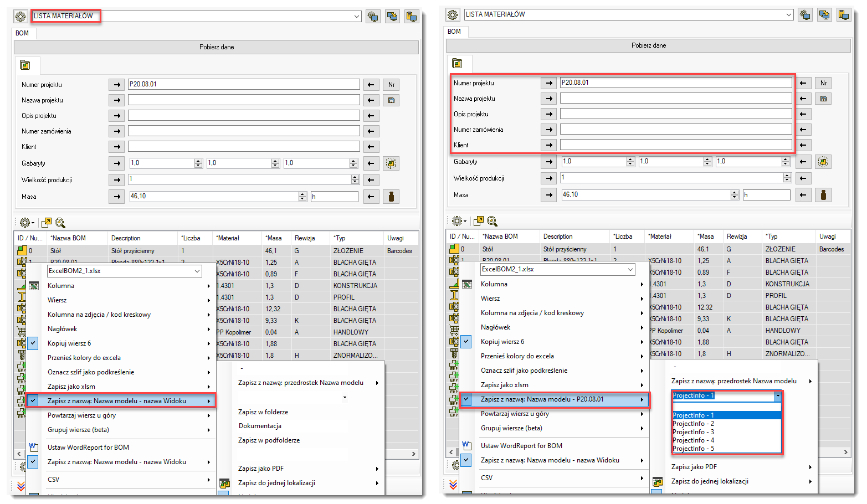Click the magnifier search icon above the left BOM table
The height and width of the screenshot is (504, 867).
click(x=60, y=223)
